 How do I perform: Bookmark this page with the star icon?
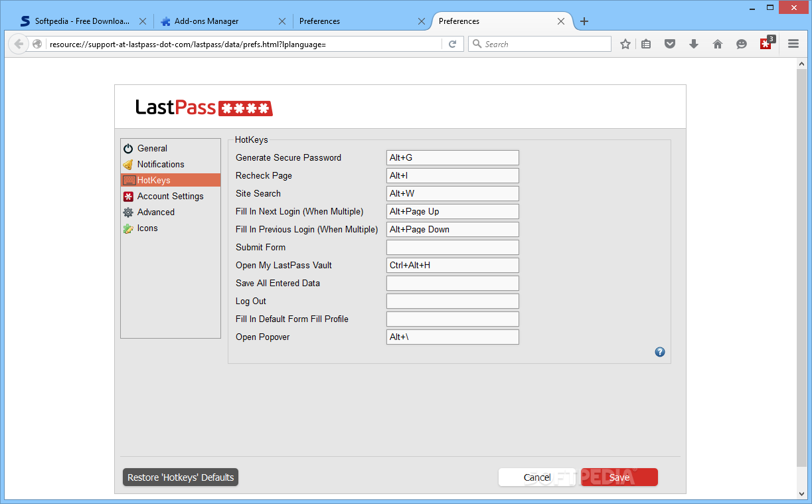click(x=625, y=44)
